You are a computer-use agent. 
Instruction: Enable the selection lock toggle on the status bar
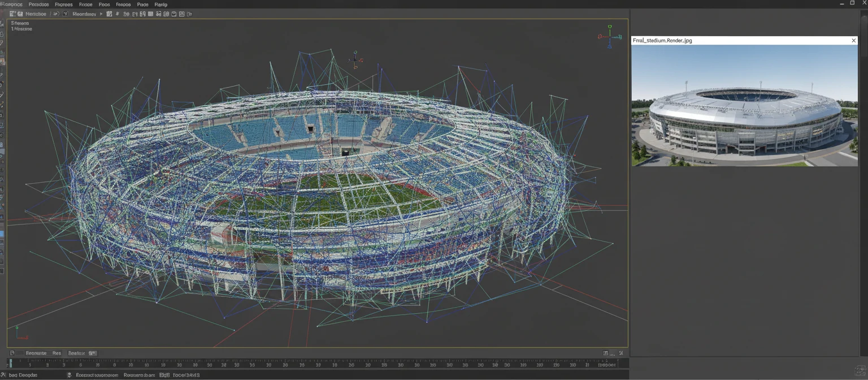(x=70, y=374)
